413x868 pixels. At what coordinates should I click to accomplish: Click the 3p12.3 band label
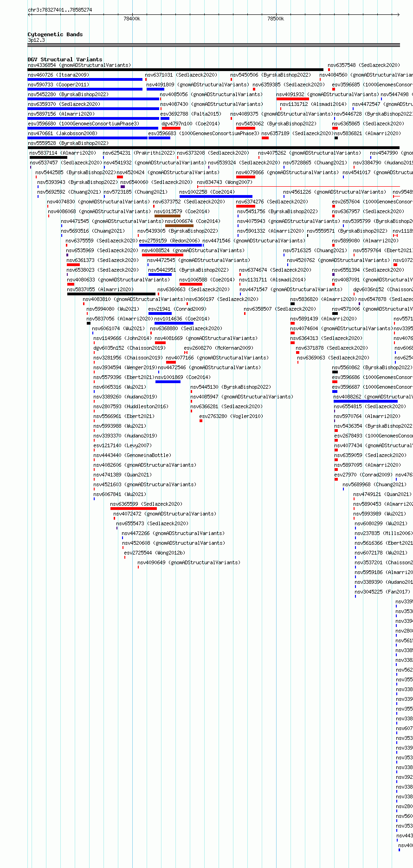(36, 40)
